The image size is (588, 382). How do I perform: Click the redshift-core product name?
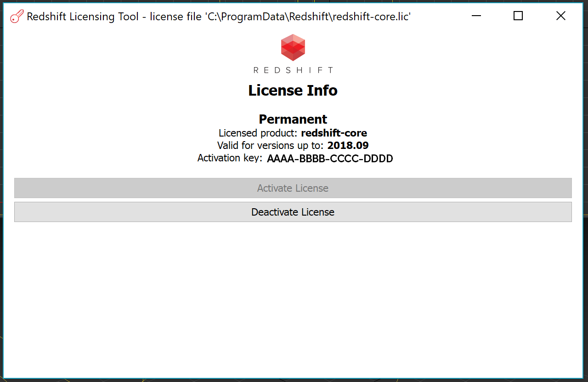coord(334,133)
